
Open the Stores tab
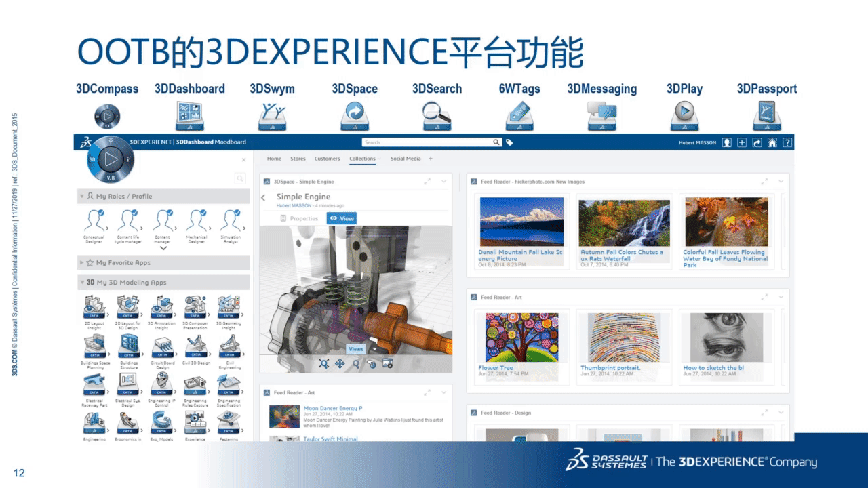pyautogui.click(x=298, y=159)
